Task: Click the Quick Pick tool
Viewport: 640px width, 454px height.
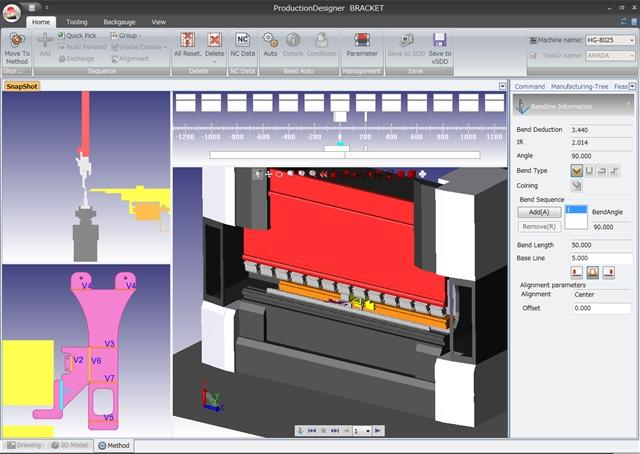Action: [x=77, y=36]
